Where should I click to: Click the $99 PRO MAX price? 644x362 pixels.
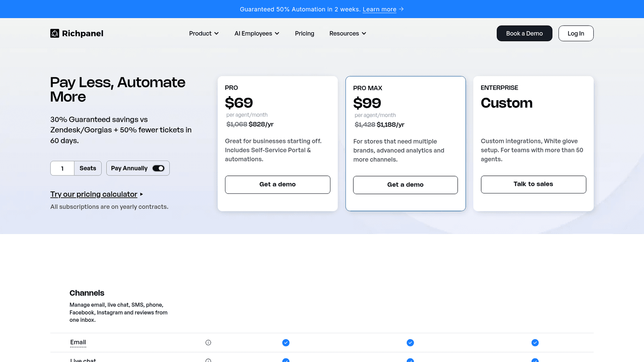[367, 103]
